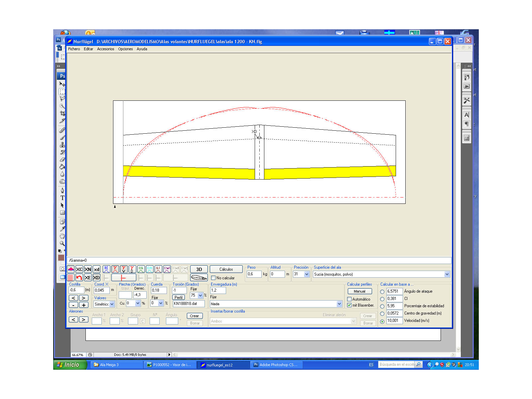This screenshot has height=399, width=532.
Task: Click the XN toolbar icon
Action: (88, 269)
